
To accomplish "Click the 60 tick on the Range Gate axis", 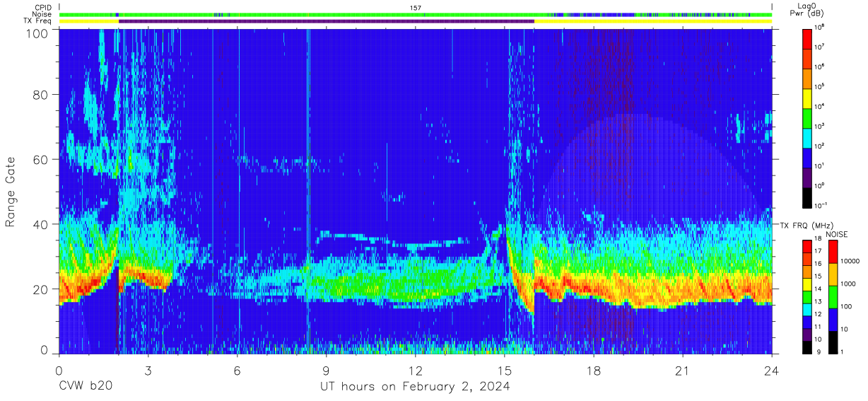I will [x=42, y=160].
